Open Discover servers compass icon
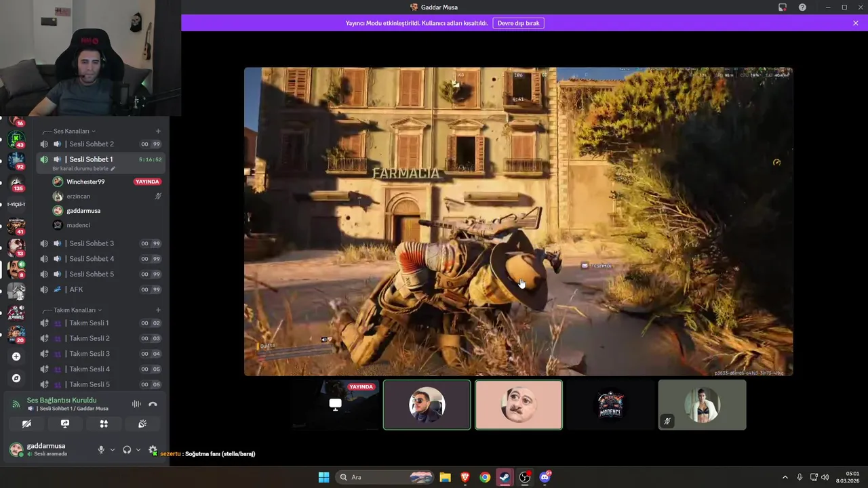This screenshot has width=868, height=488. click(x=16, y=378)
